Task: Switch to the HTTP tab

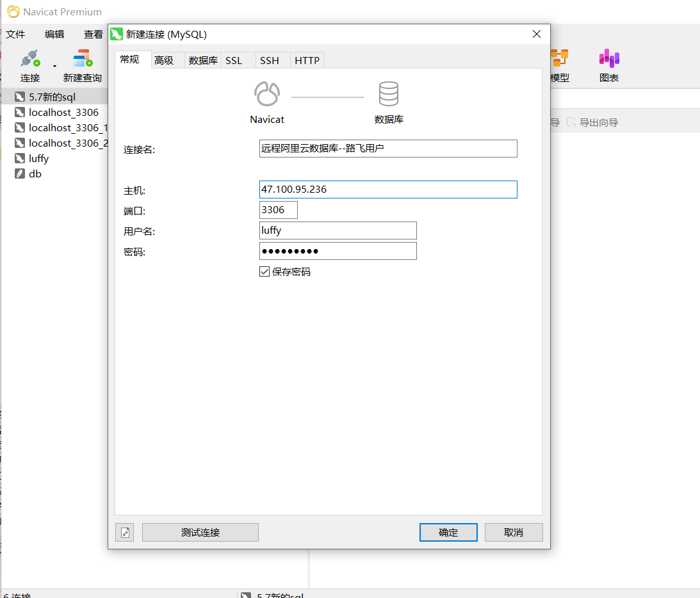Action: click(307, 61)
